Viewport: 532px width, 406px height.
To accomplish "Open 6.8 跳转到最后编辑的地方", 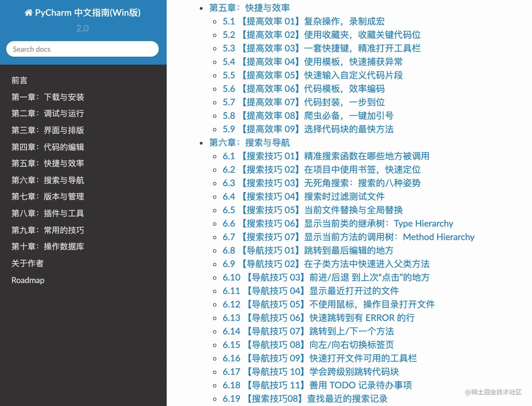I will pyautogui.click(x=308, y=250).
